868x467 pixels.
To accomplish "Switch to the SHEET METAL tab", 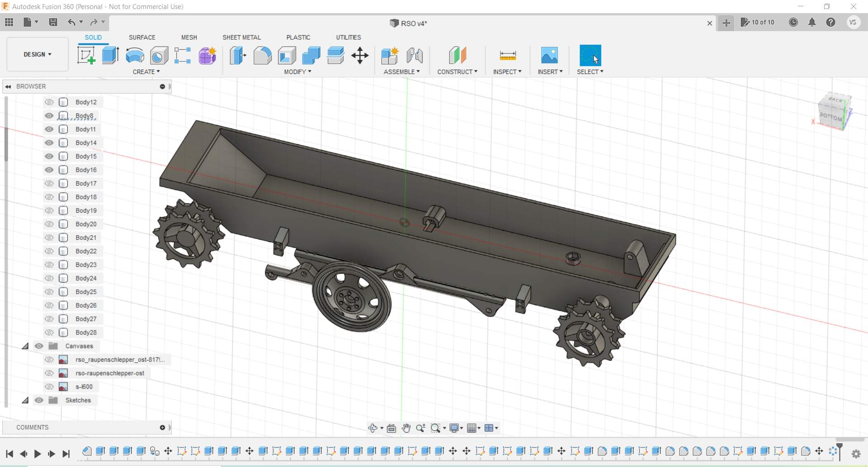I will pos(241,37).
